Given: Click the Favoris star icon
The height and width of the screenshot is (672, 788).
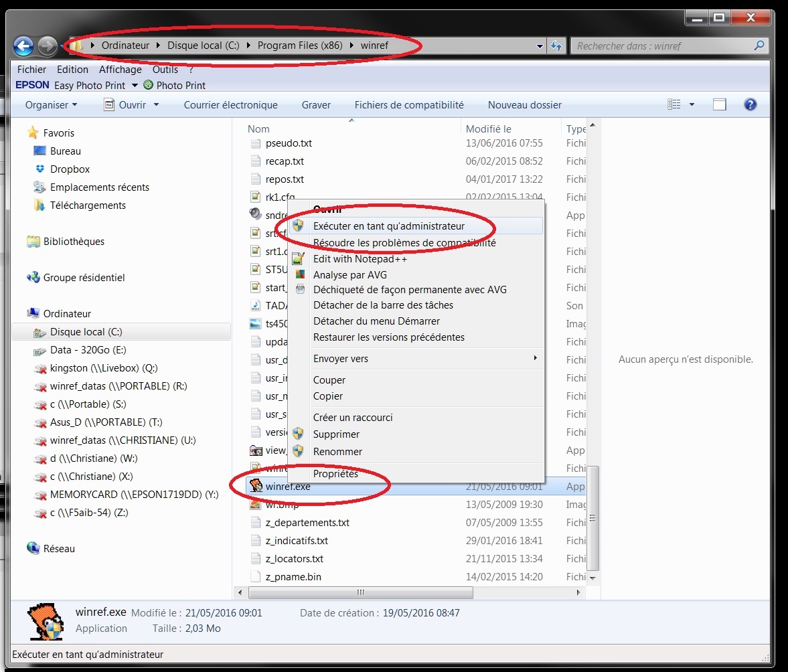Looking at the screenshot, I should click(x=33, y=133).
